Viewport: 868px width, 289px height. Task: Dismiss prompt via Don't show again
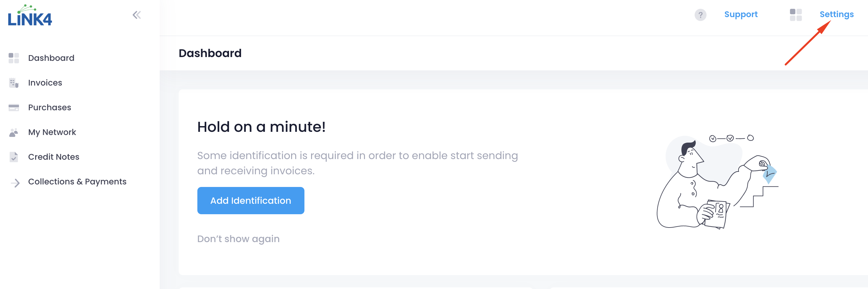point(238,239)
